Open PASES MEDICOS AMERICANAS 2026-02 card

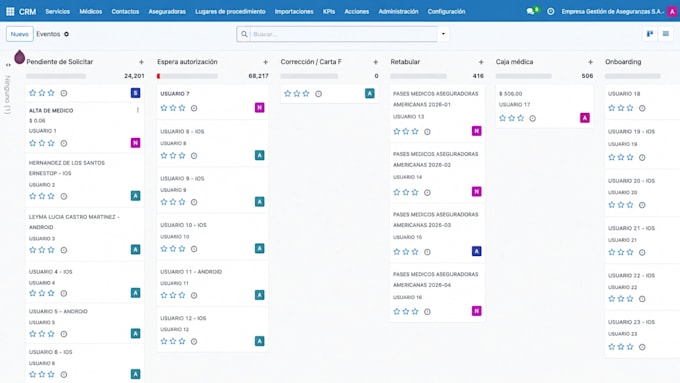(x=437, y=172)
